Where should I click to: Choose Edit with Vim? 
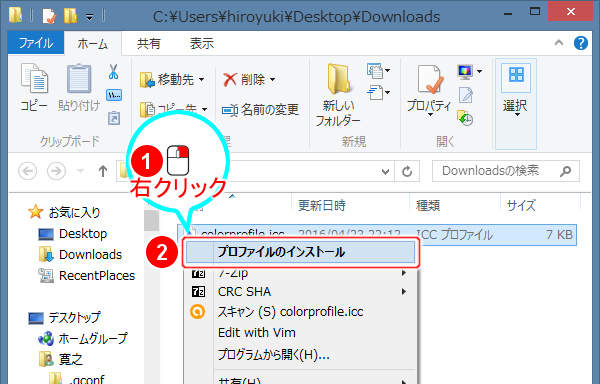pos(300,333)
